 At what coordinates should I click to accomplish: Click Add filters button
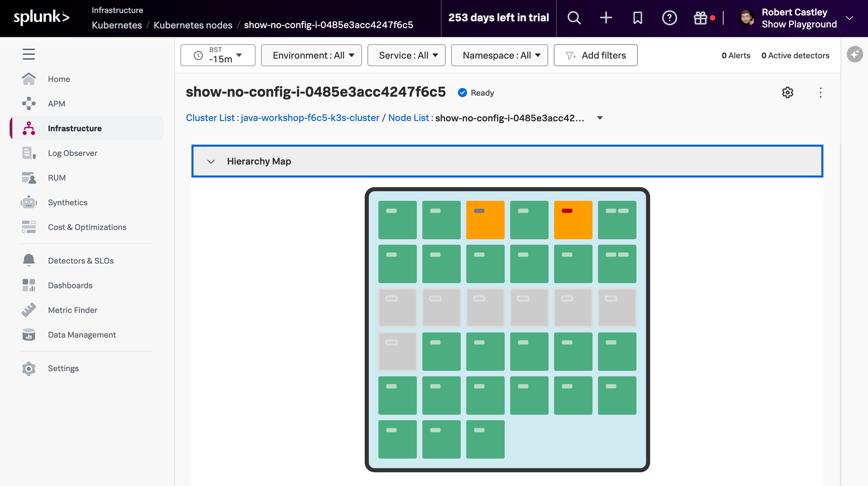pyautogui.click(x=596, y=55)
